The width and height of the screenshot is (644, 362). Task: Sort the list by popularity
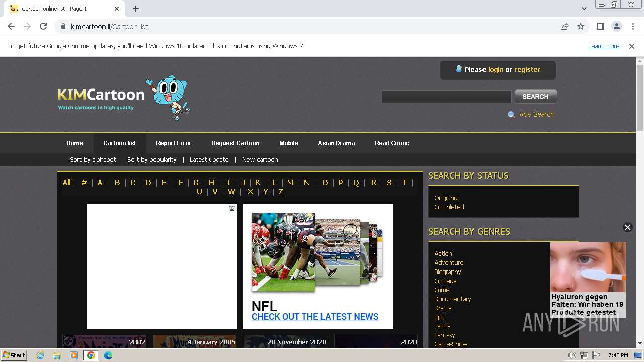pos(151,159)
